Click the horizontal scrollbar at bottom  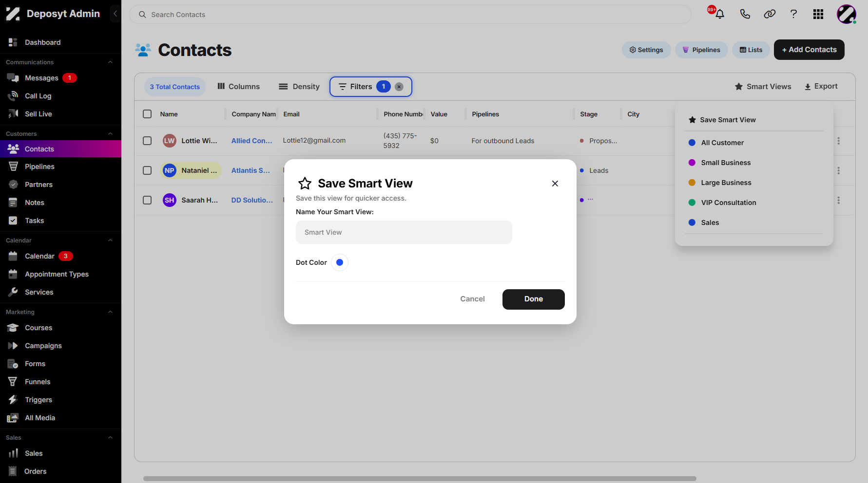click(419, 479)
